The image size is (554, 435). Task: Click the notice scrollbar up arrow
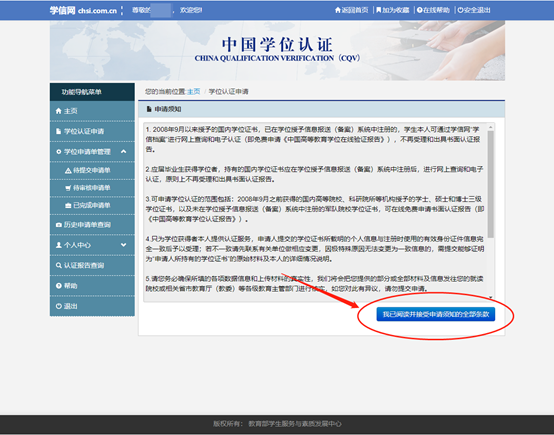point(490,127)
